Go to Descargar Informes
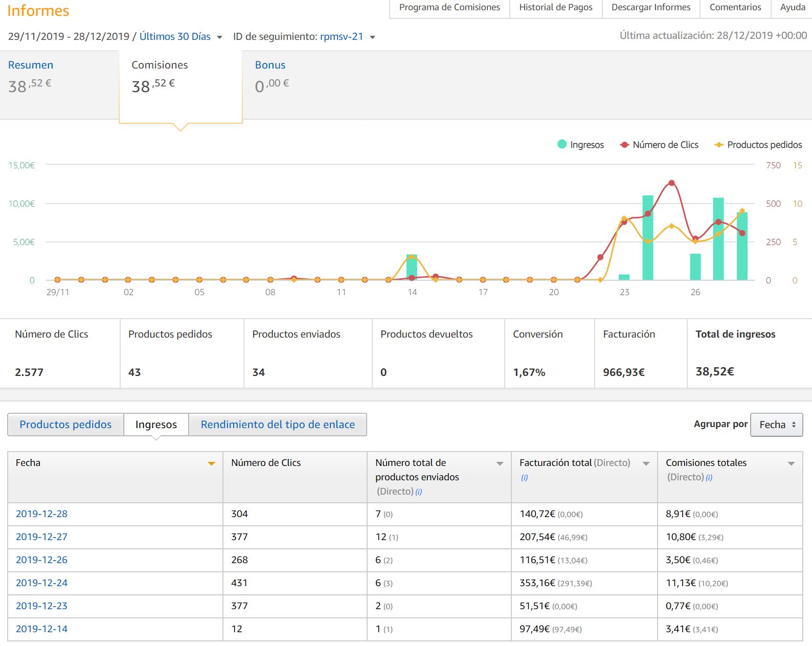Viewport: 812px width, 646px height. [x=651, y=8]
